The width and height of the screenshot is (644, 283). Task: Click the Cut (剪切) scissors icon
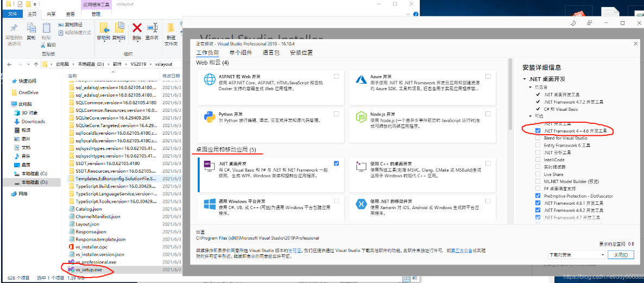[44, 45]
